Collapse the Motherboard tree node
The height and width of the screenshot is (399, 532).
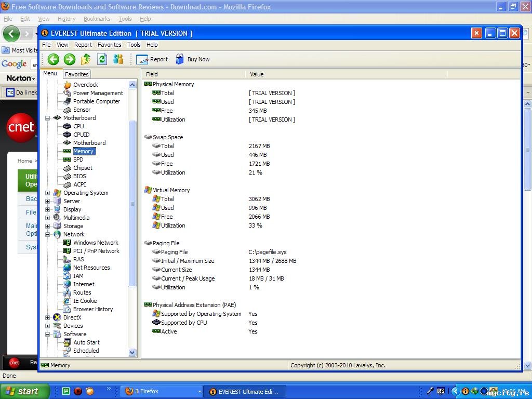click(x=48, y=118)
